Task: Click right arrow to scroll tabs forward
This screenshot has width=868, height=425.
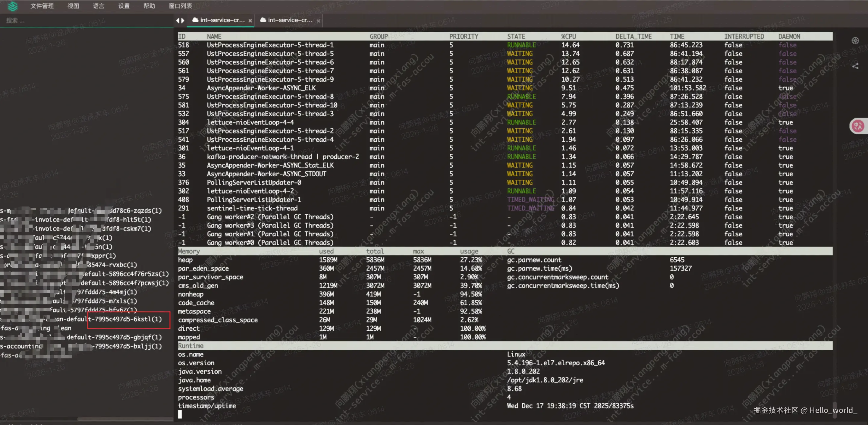Action: pyautogui.click(x=183, y=20)
